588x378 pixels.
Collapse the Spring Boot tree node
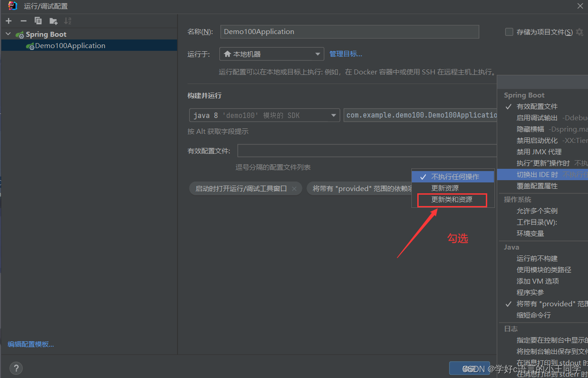click(8, 34)
